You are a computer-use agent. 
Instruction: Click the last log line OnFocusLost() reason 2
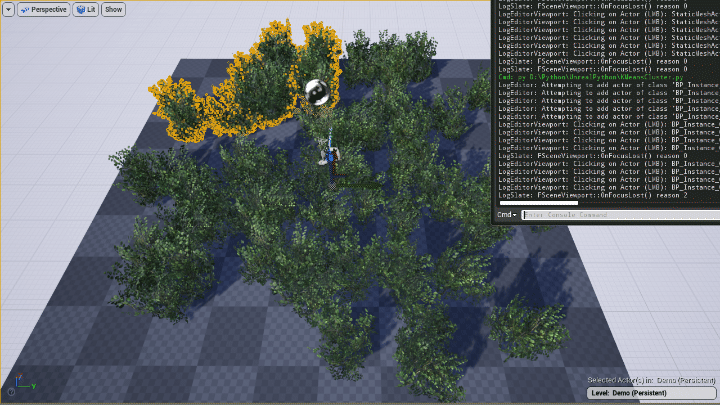coord(593,195)
